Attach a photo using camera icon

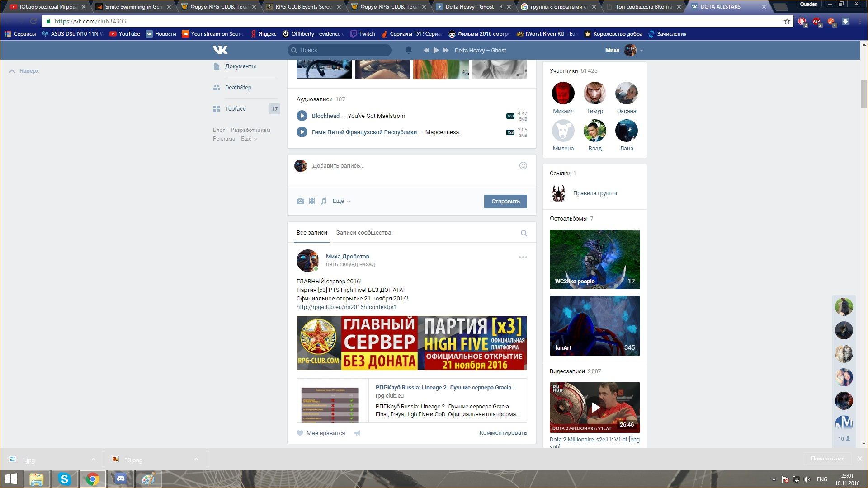300,201
